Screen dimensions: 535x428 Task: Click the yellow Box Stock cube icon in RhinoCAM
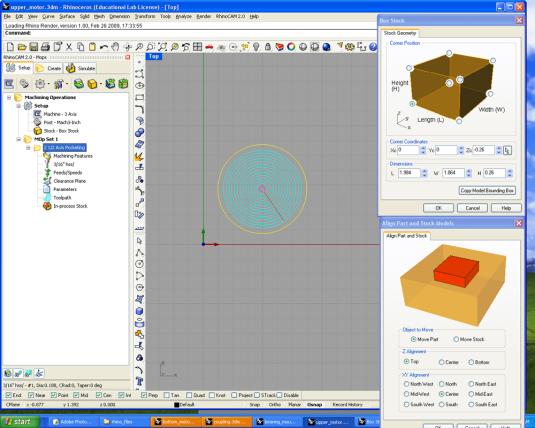(x=92, y=84)
